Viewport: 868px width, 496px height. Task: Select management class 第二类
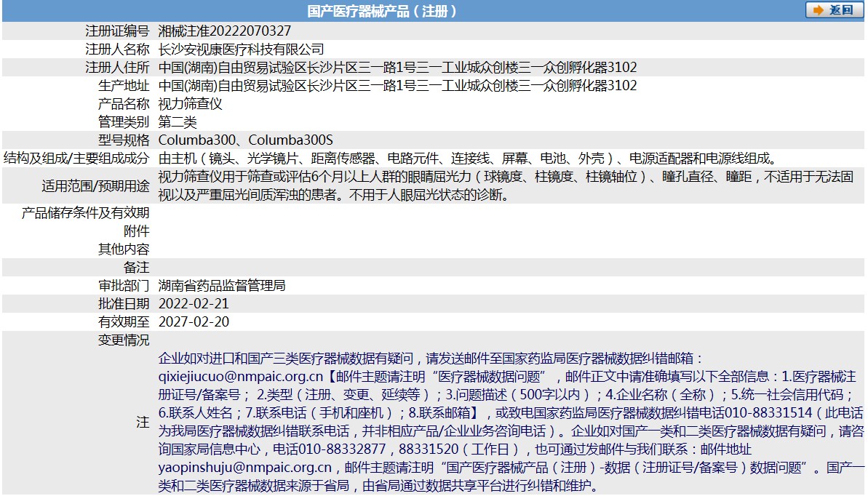pos(177,122)
